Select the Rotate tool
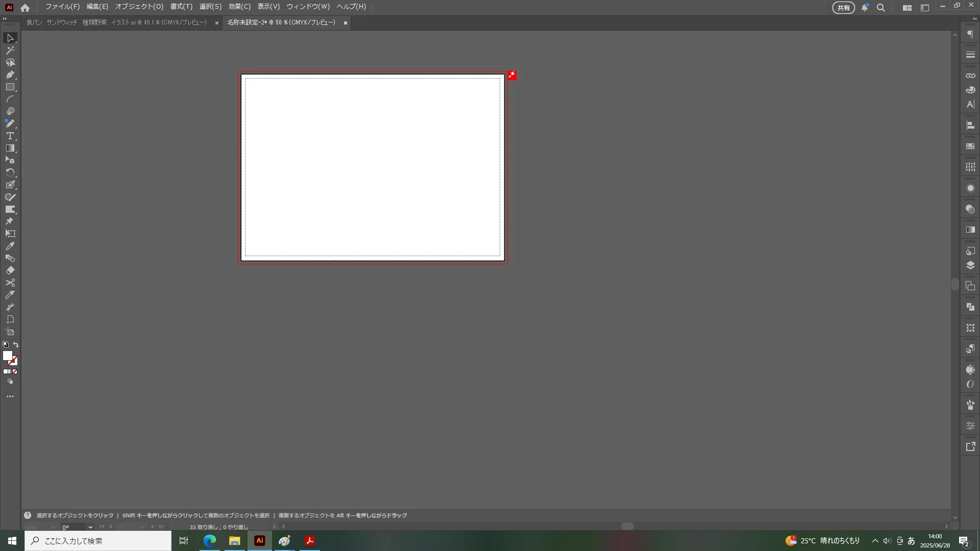Image resolution: width=980 pixels, height=551 pixels. [x=10, y=172]
